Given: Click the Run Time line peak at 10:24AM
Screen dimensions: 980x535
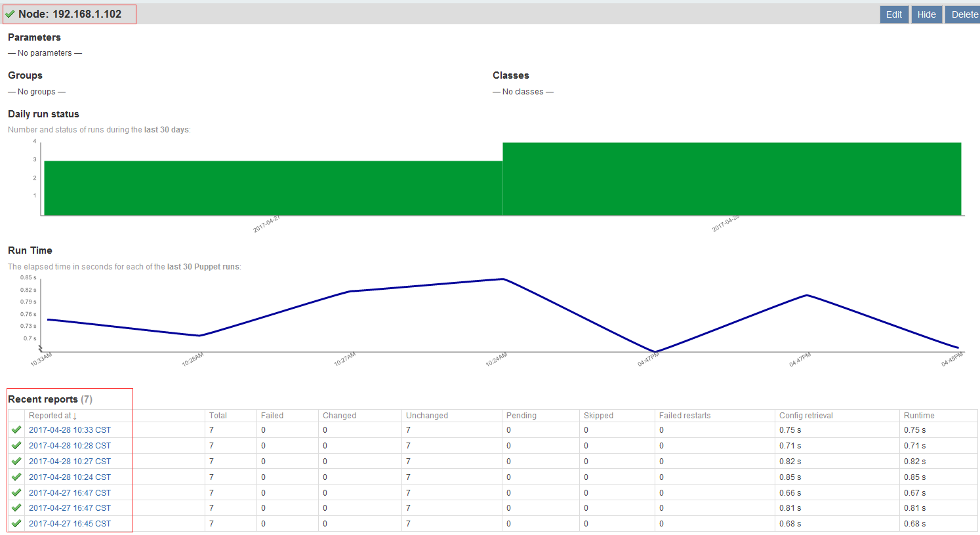Looking at the screenshot, I should click(503, 279).
